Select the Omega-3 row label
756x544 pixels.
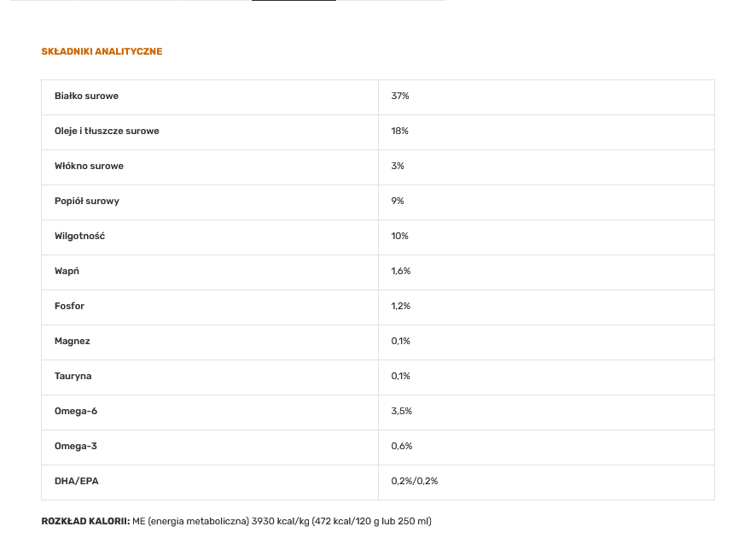point(76,447)
